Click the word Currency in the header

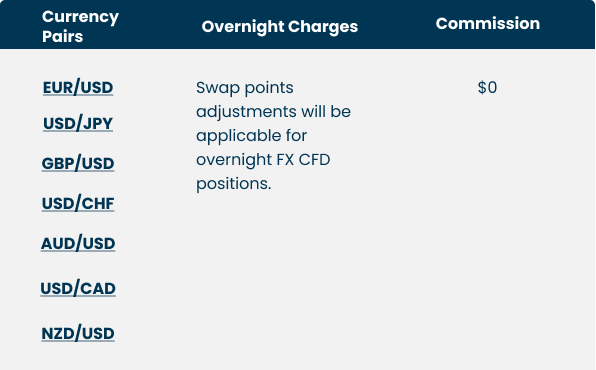coord(81,17)
